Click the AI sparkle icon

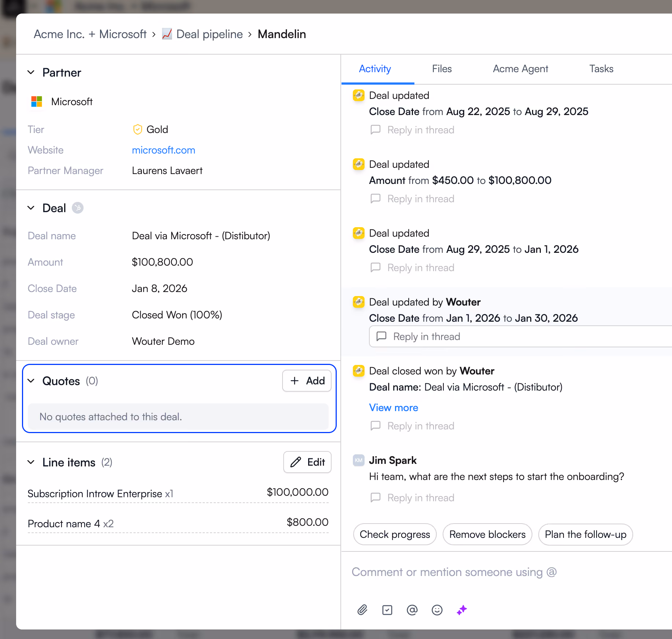(x=462, y=610)
